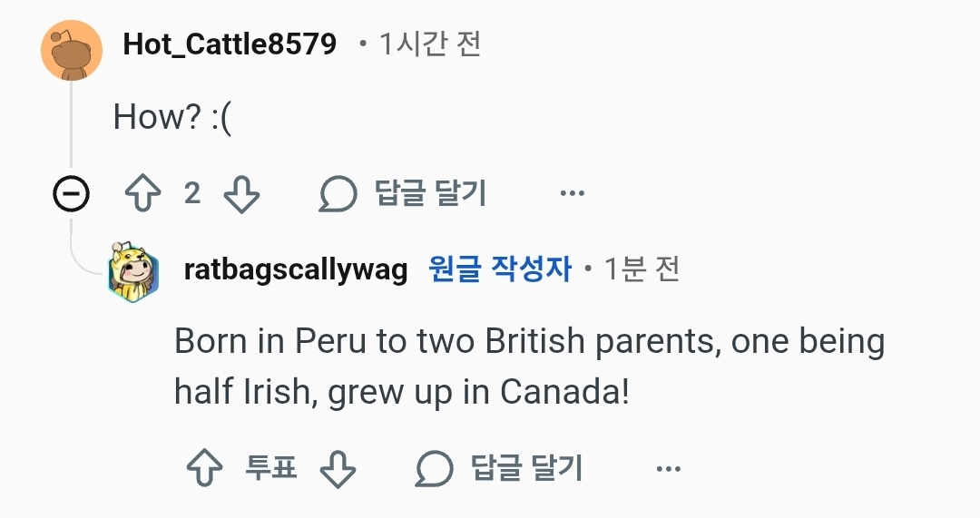Upvote ratbagscallywag's reply
Screen dimensions: 980x518
(x=204, y=469)
